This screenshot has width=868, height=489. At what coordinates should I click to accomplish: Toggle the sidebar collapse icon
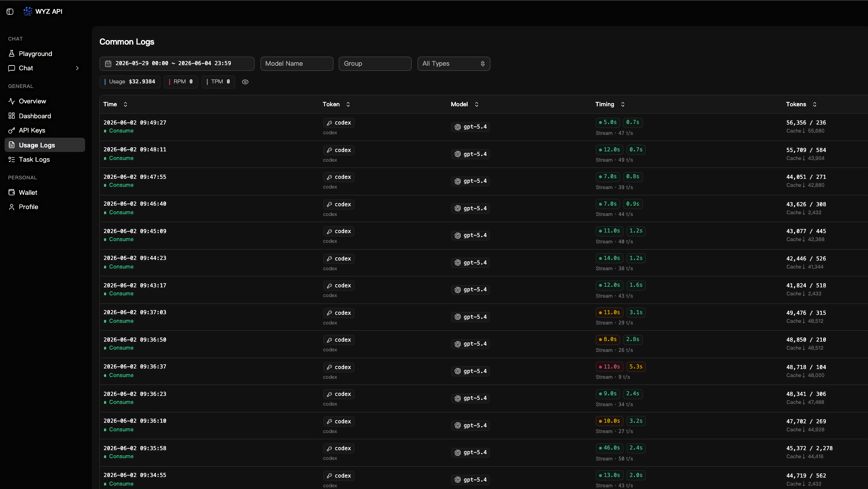[10, 11]
